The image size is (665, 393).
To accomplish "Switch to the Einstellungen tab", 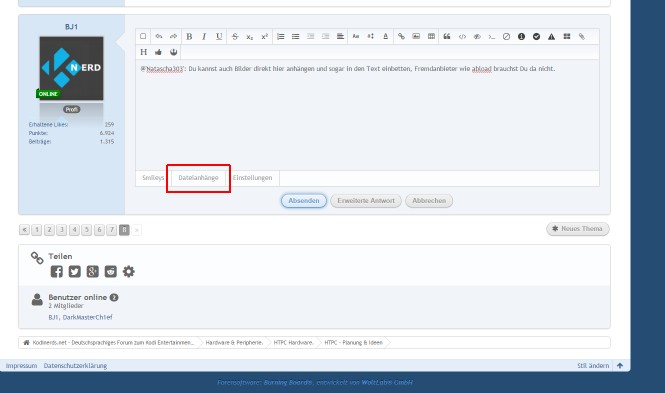I will [252, 178].
